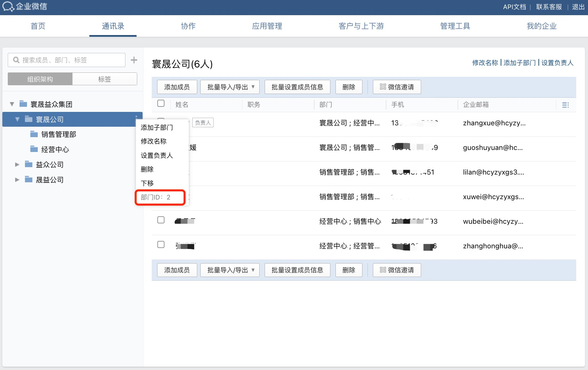Click the 寰晟公司 folder icon
This screenshot has height=370, width=588.
click(x=29, y=119)
